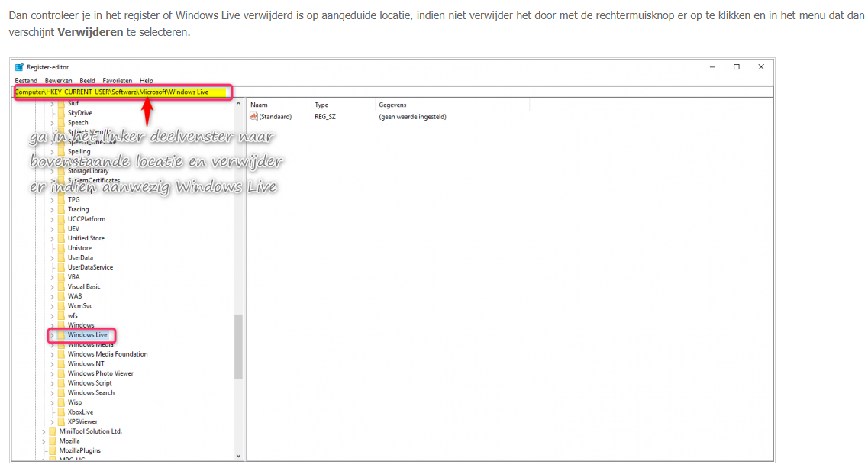Open the Help menu
868x468 pixels.
pos(146,81)
